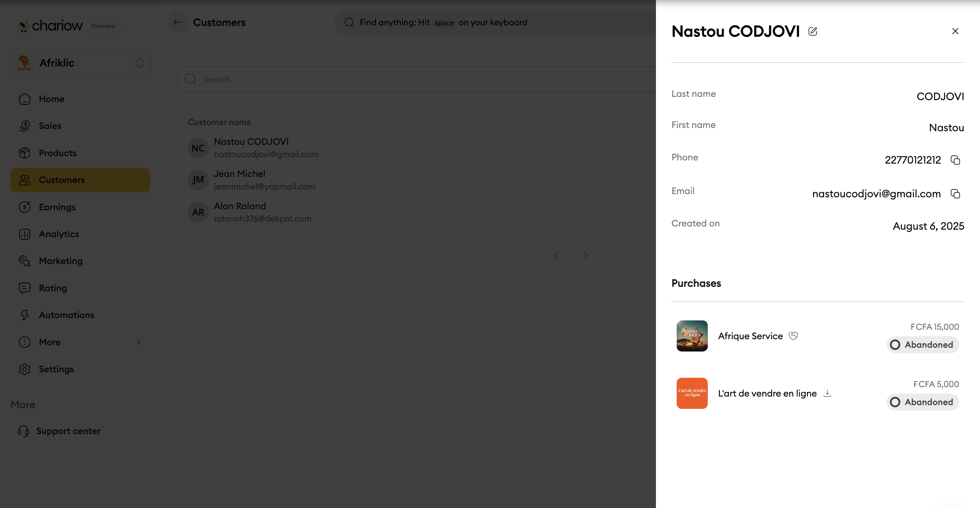Focus the Find anything search bar
Screen dimensions: 980x508
(495, 22)
